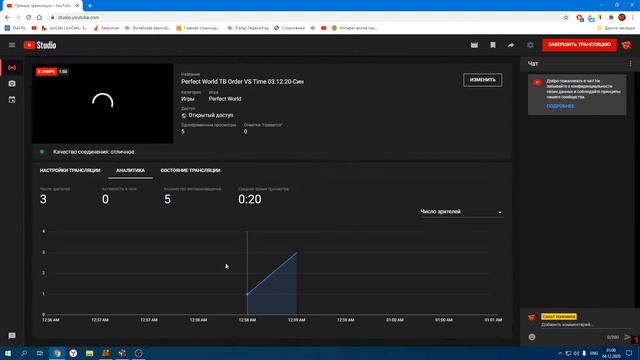The height and width of the screenshot is (360, 640).
Task: Click the stream title Perfect World TB Order
Action: (x=242, y=82)
